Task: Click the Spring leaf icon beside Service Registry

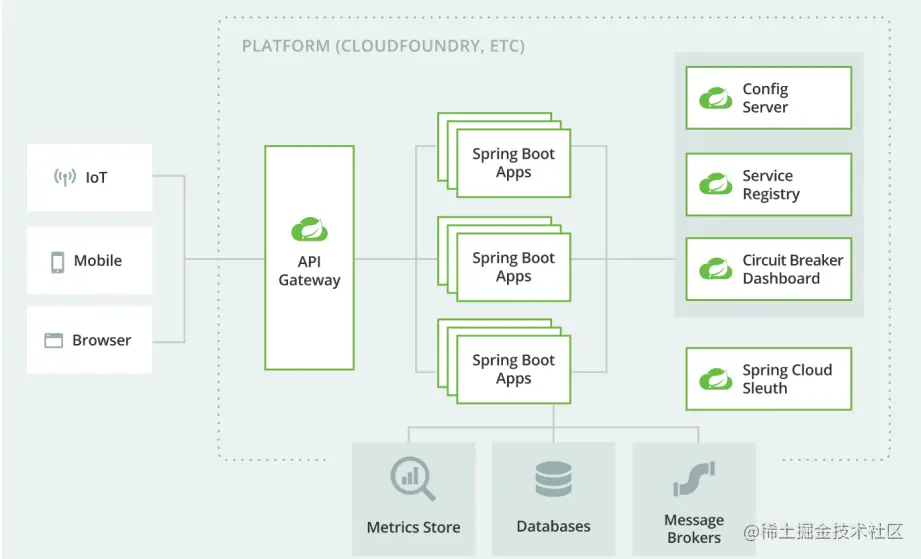Action: [715, 184]
